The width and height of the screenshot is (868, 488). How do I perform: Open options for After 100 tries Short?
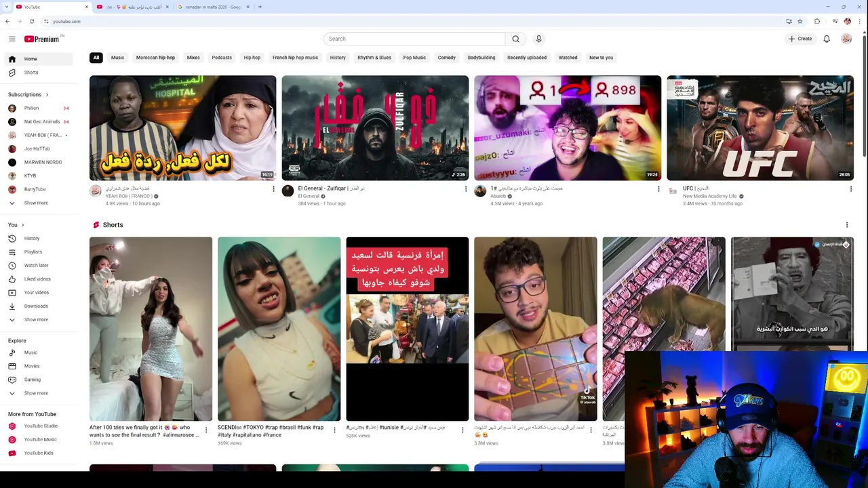point(206,430)
